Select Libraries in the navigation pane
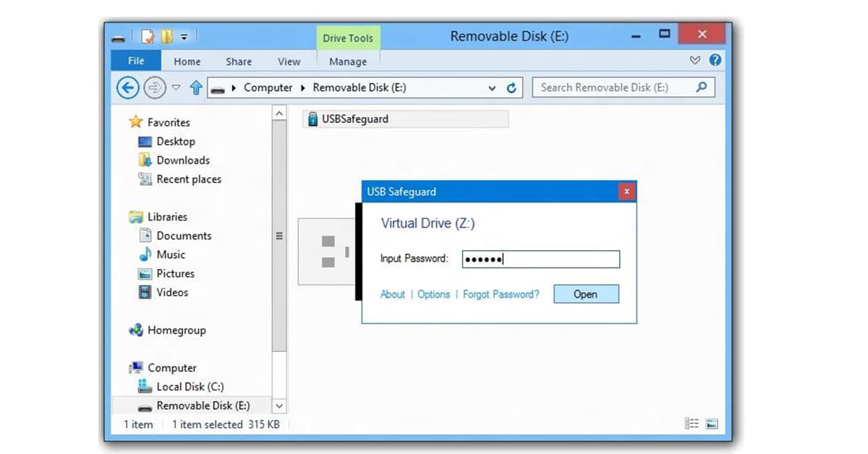Image resolution: width=868 pixels, height=454 pixels. click(x=167, y=216)
